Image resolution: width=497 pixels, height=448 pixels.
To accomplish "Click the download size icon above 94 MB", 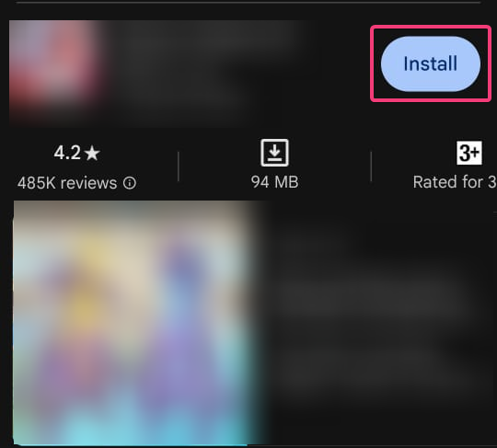I will click(x=274, y=153).
